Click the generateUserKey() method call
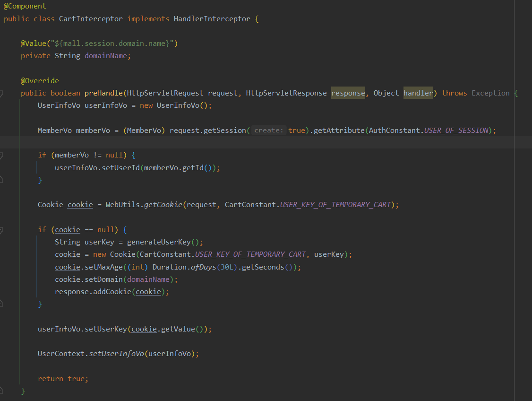The image size is (532, 401). [x=162, y=242]
